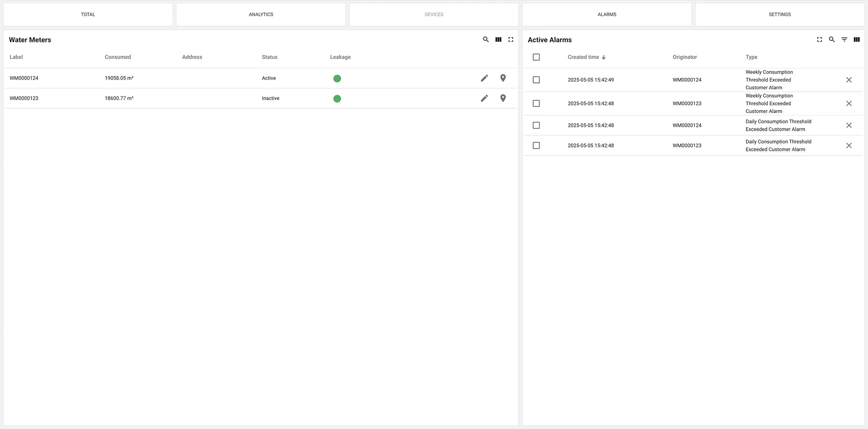Show columns selector in Water Meters panel
The width and height of the screenshot is (868, 429).
pyautogui.click(x=498, y=40)
